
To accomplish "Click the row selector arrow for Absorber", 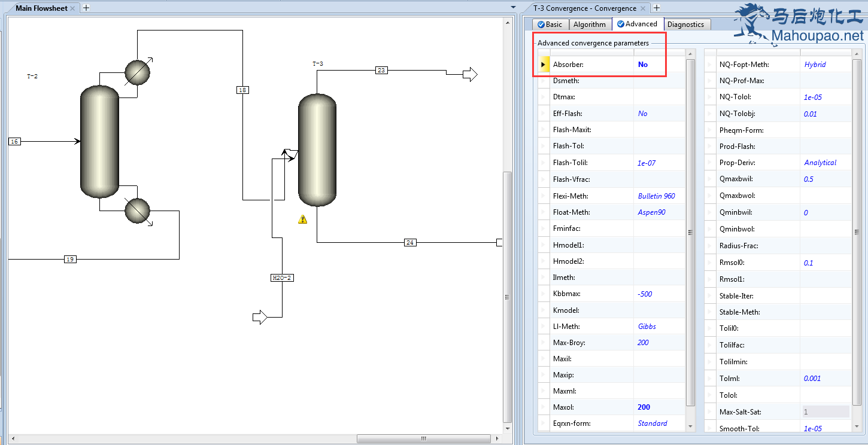I will pos(544,65).
